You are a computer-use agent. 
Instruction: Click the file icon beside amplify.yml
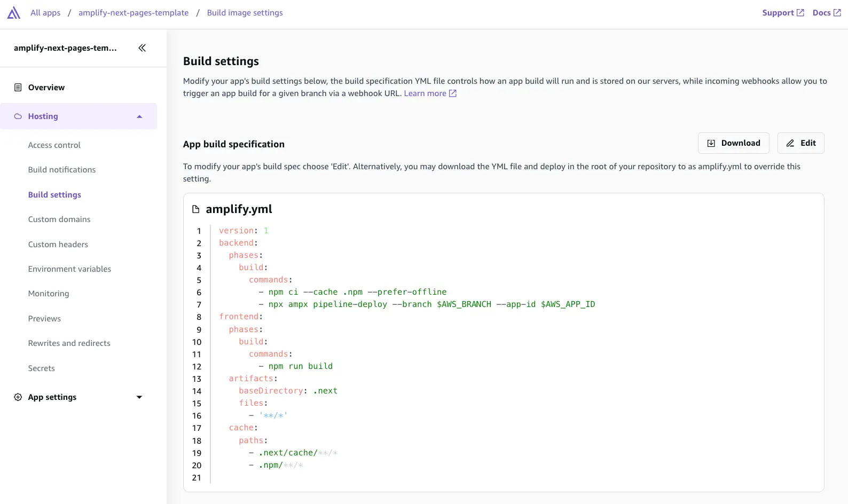click(196, 209)
